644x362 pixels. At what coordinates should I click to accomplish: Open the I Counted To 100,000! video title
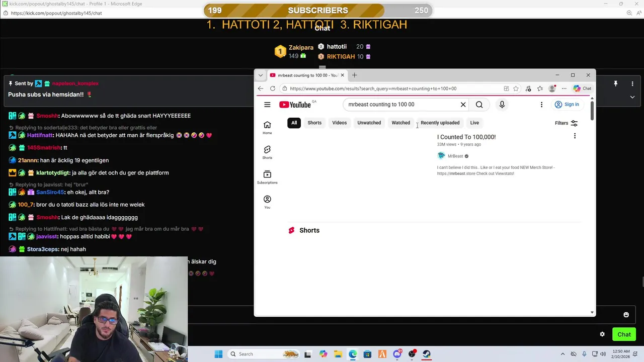pos(466,137)
